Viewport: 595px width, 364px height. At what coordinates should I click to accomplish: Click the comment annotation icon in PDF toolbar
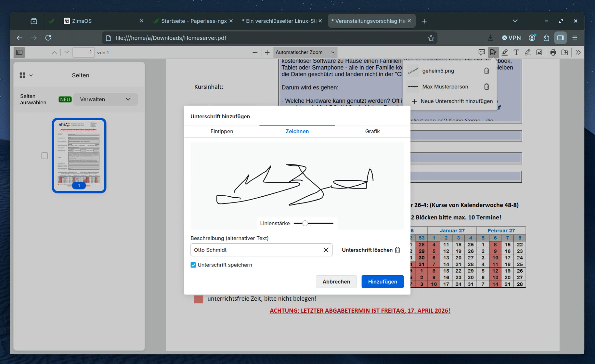[x=482, y=52]
